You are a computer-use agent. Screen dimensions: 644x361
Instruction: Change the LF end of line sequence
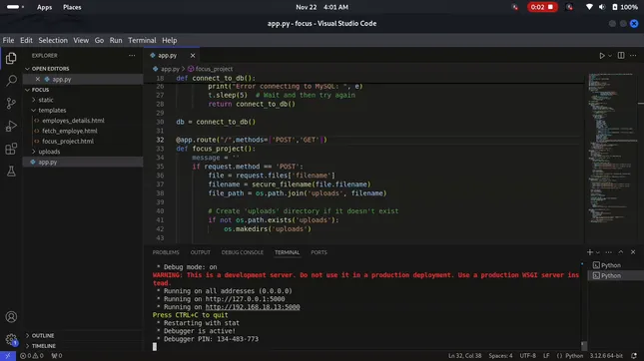(546, 356)
